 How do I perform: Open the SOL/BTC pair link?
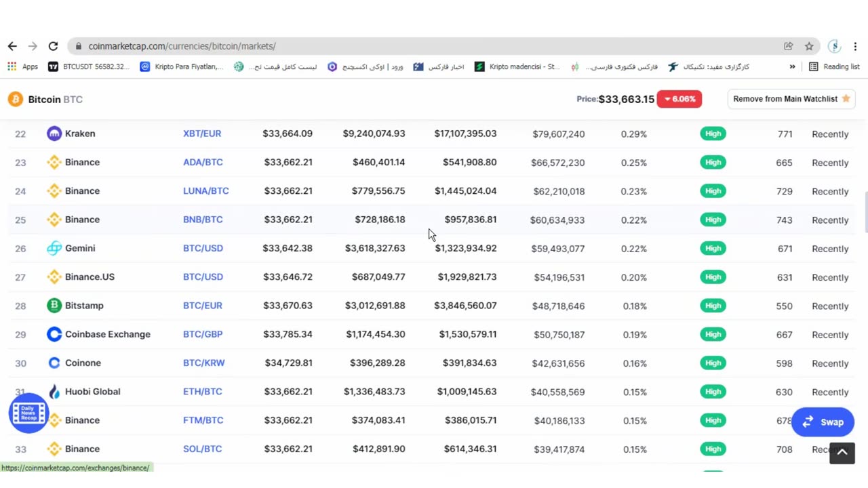click(202, 449)
